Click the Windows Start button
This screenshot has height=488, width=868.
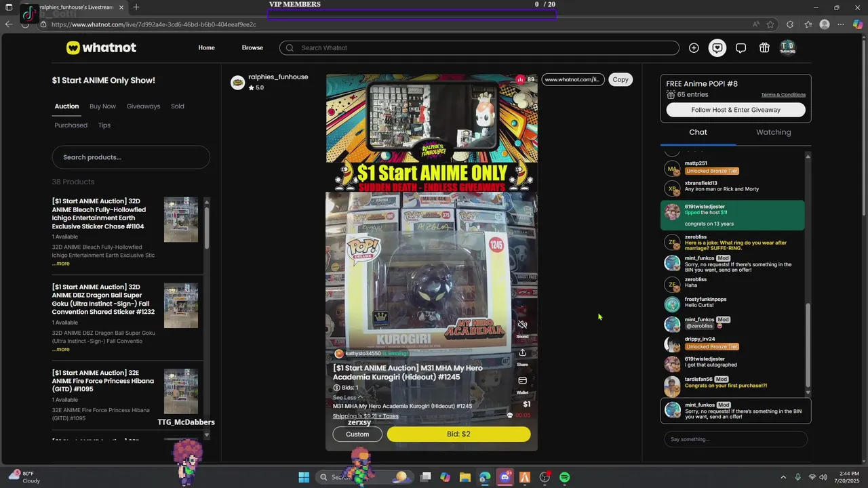[x=304, y=477]
